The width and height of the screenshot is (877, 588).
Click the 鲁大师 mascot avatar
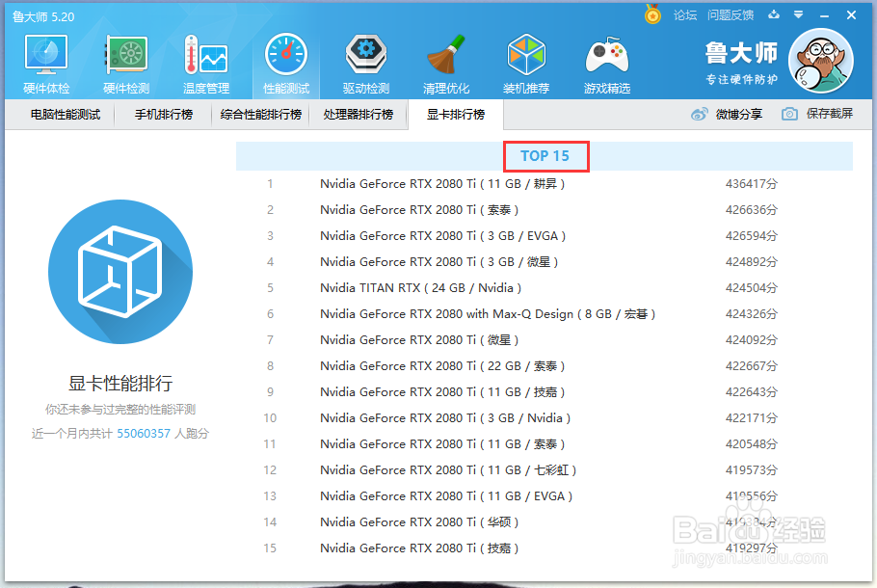820,61
